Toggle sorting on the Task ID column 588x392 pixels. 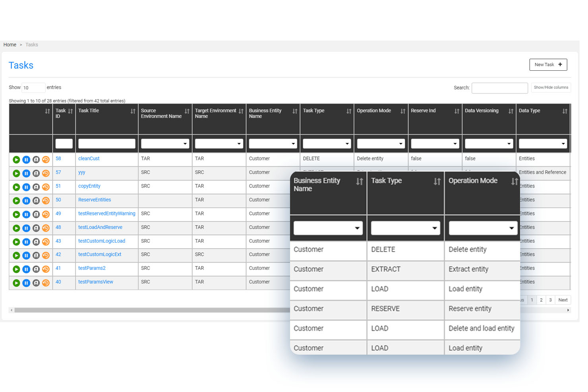click(70, 111)
